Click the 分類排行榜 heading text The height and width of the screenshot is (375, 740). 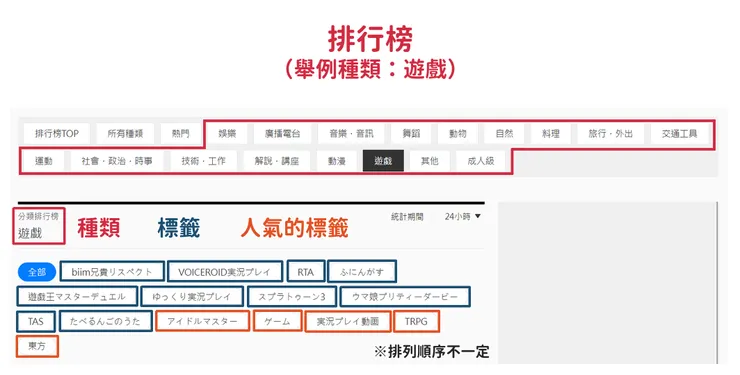tap(38, 217)
